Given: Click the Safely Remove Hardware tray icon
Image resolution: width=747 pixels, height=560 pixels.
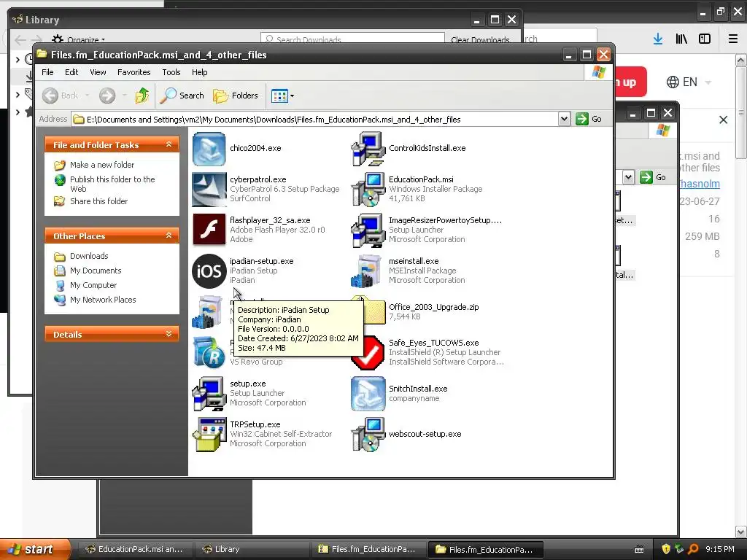Looking at the screenshot, I should (679, 549).
